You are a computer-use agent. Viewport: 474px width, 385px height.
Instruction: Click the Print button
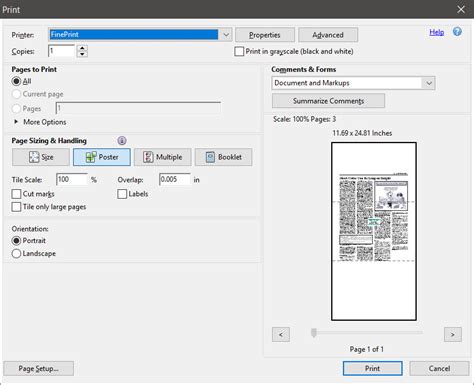(372, 369)
